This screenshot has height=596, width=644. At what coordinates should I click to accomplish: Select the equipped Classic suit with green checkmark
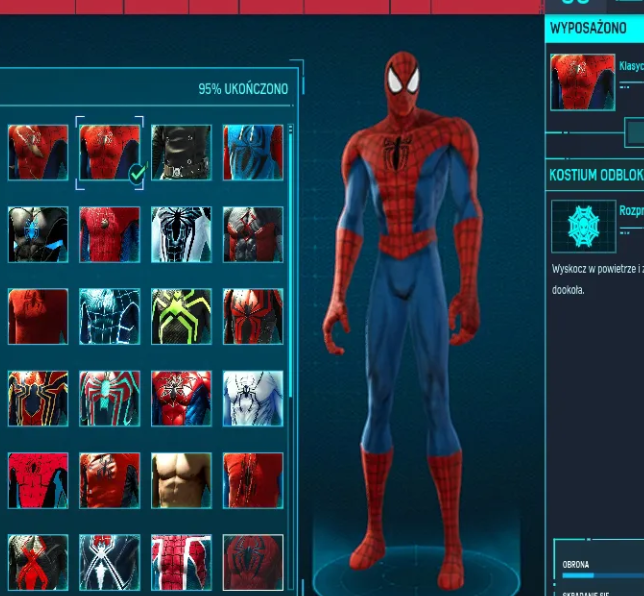pyautogui.click(x=110, y=152)
